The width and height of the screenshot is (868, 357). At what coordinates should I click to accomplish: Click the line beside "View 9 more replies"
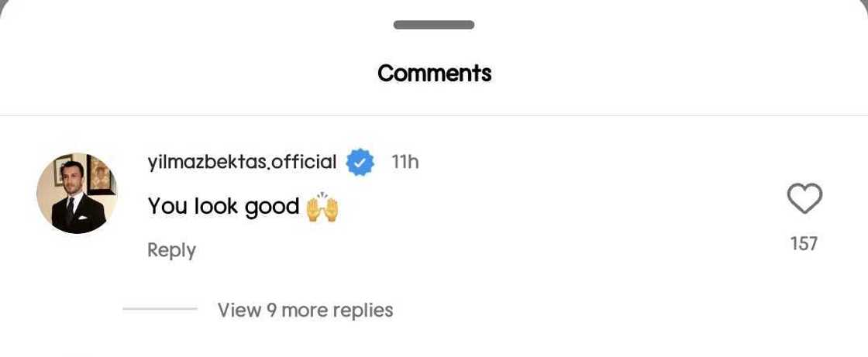tap(160, 310)
